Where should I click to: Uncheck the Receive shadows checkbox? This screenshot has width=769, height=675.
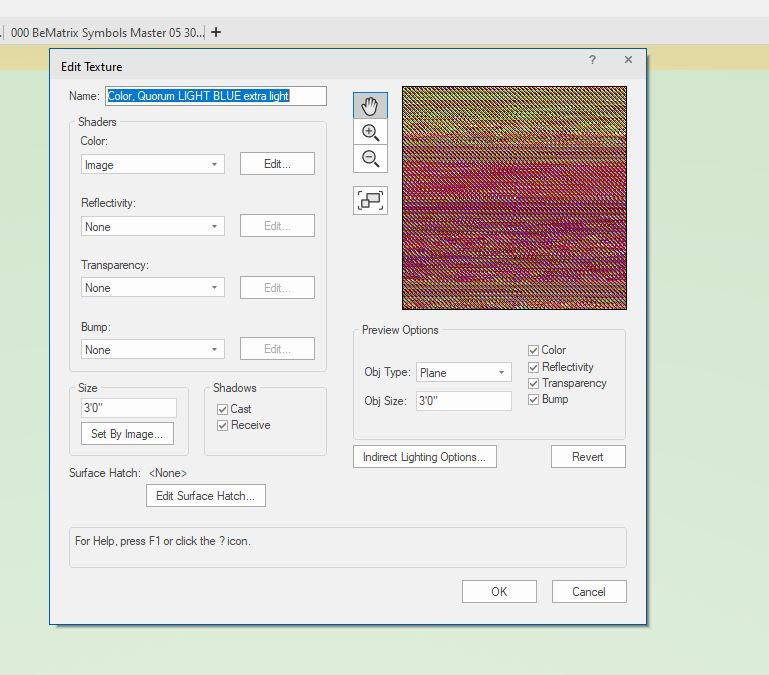tap(223, 425)
